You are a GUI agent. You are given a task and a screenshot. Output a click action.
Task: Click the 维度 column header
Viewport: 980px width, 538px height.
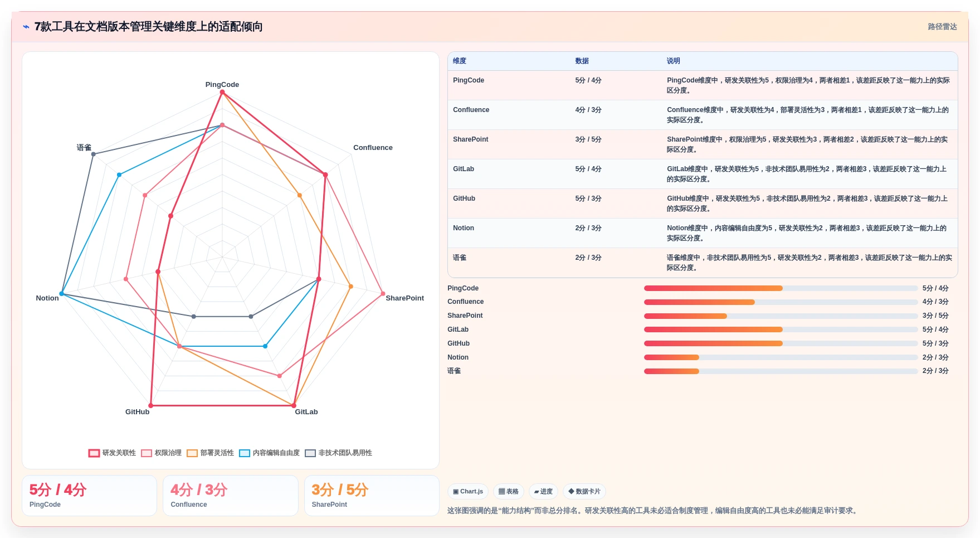click(460, 61)
